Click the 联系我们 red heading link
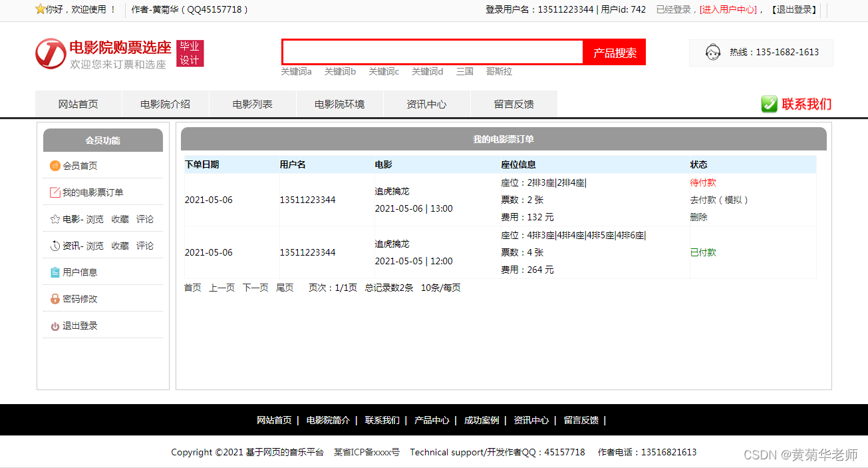The width and height of the screenshot is (868, 468). (806, 104)
